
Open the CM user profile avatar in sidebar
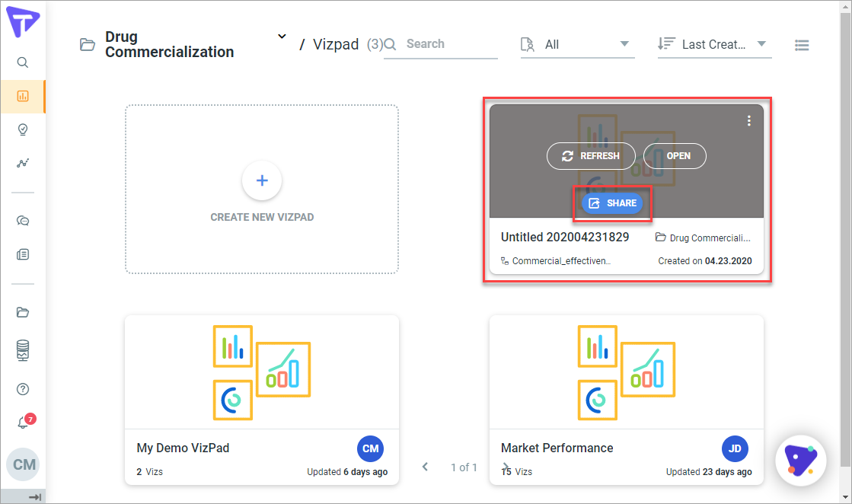click(23, 464)
